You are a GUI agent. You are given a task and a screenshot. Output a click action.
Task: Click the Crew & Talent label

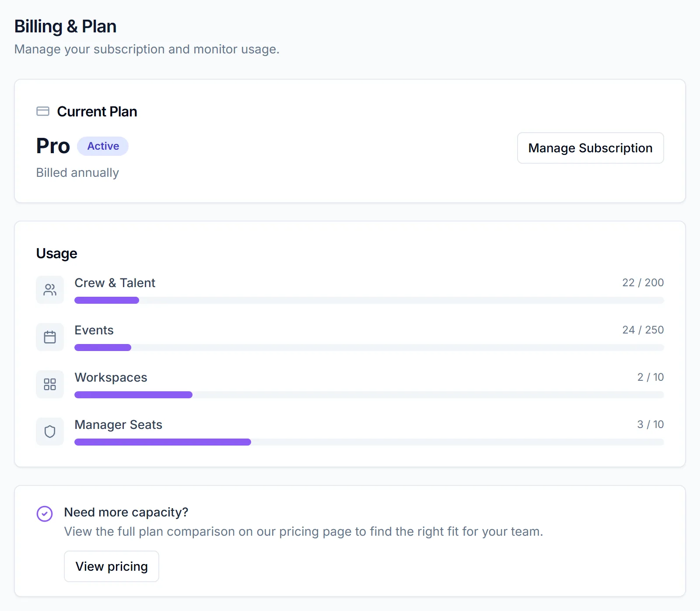[x=115, y=283]
